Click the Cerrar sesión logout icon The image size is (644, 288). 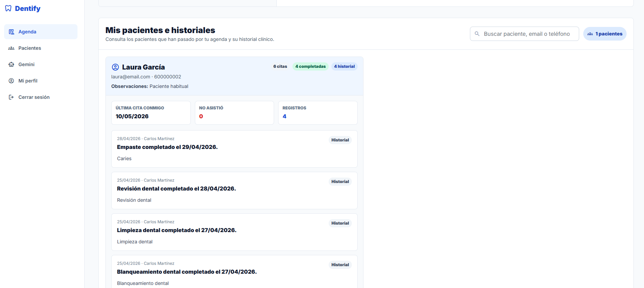11,97
